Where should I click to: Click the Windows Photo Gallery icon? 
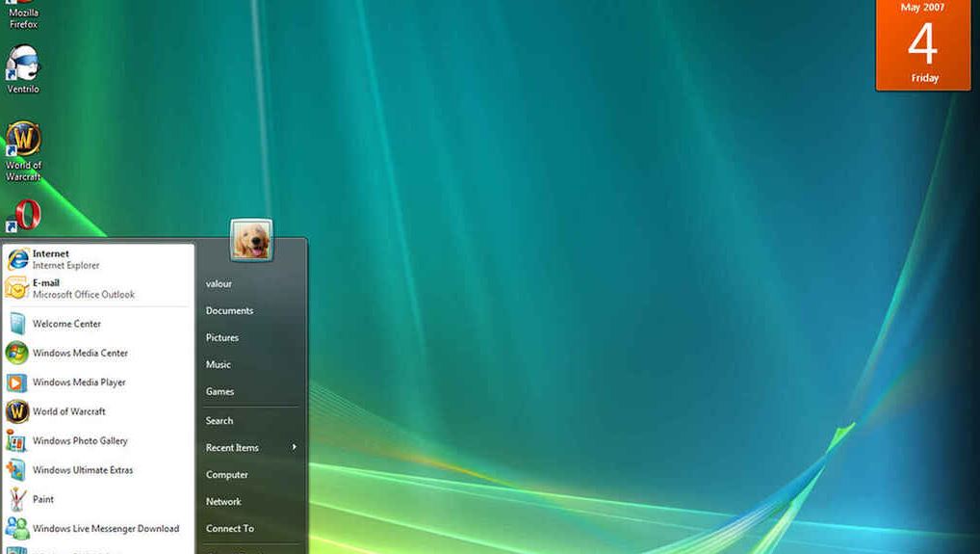coord(17,441)
